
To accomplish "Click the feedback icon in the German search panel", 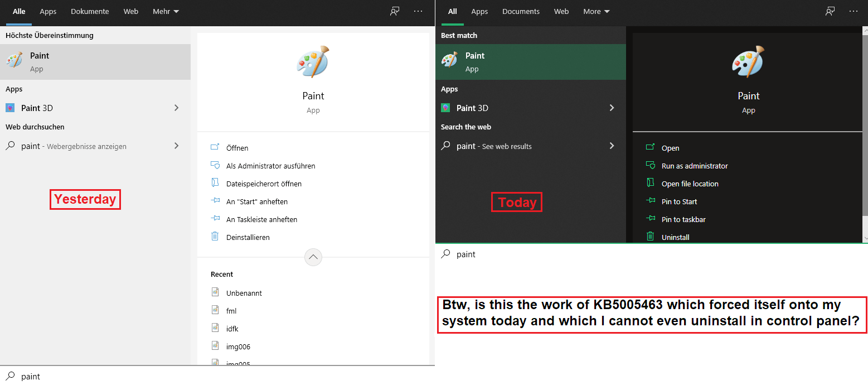I will (395, 11).
